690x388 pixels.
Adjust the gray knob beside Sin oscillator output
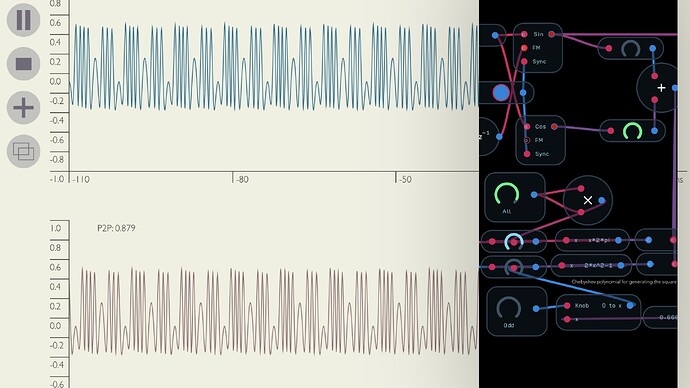tap(630, 48)
